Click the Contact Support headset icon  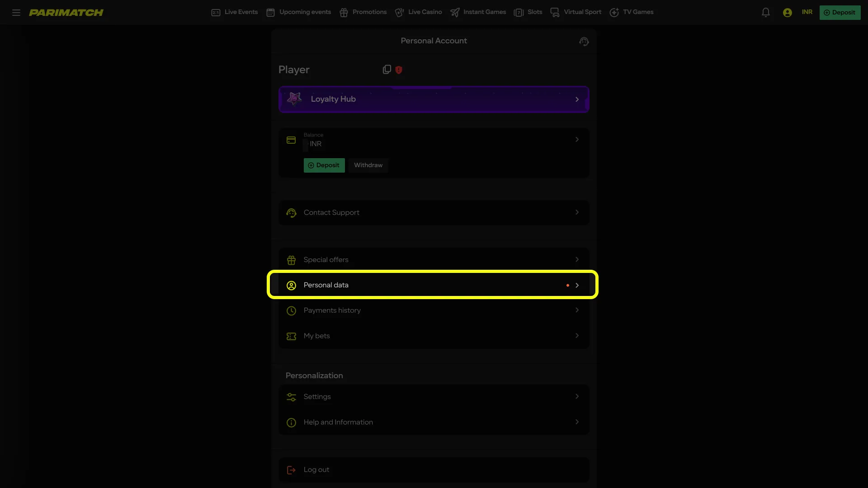click(292, 212)
